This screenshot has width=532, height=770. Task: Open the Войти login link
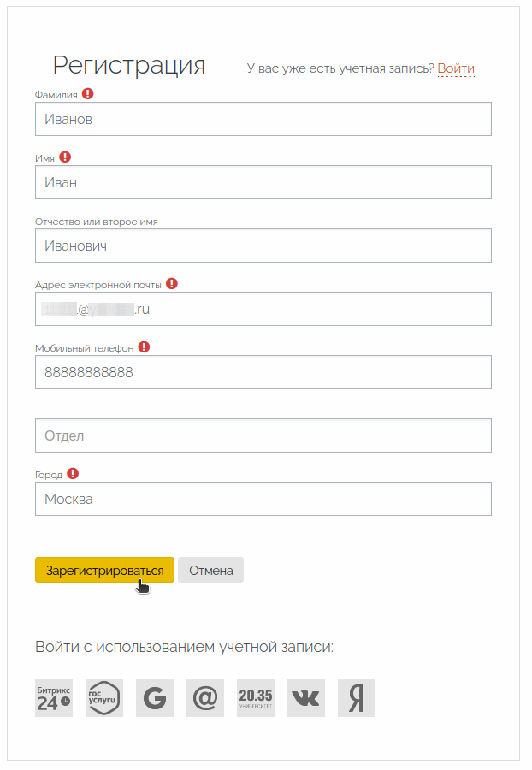point(455,68)
